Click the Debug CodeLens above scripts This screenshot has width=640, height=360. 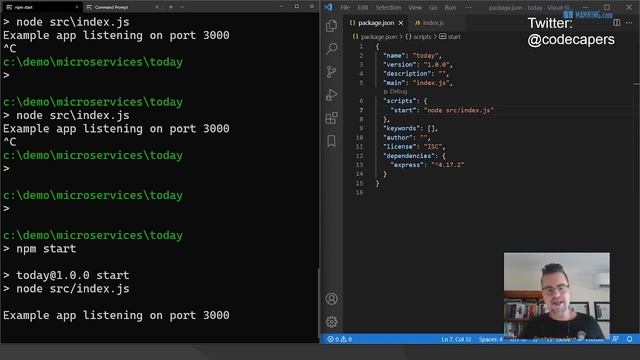point(396,91)
